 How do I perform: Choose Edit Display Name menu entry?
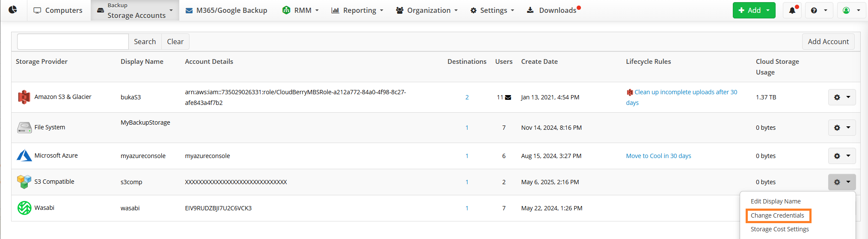coord(776,201)
